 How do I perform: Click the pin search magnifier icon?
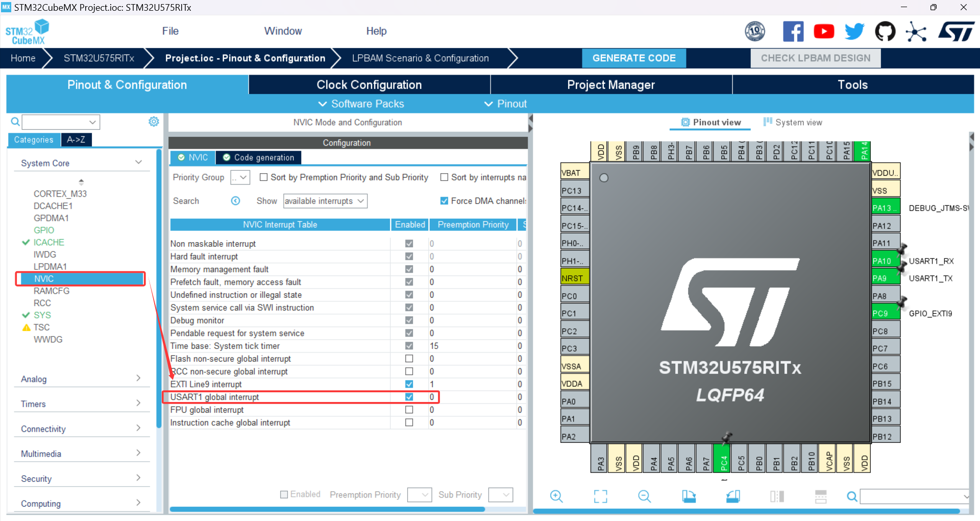point(852,496)
